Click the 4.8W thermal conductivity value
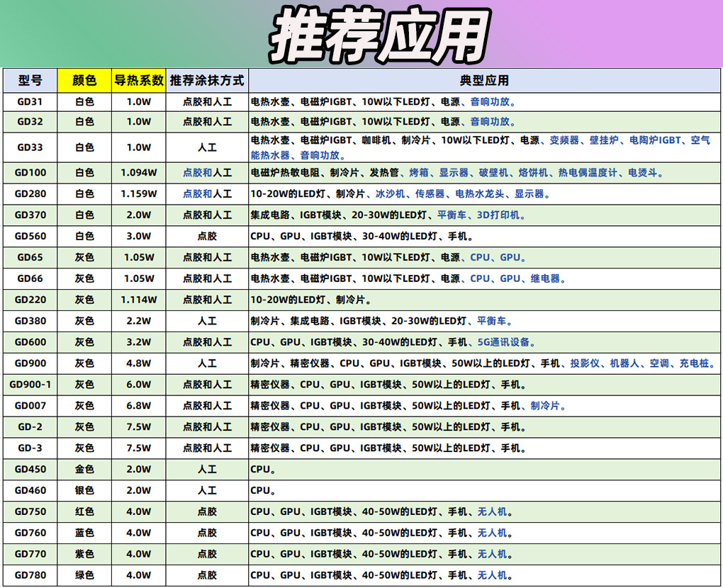The height and width of the screenshot is (588, 723). click(x=139, y=363)
